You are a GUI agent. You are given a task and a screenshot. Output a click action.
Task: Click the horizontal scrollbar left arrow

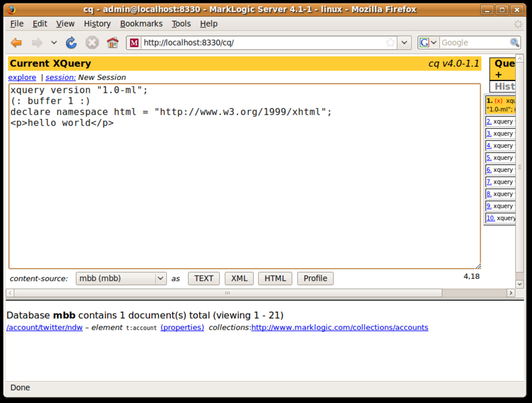click(x=10, y=293)
